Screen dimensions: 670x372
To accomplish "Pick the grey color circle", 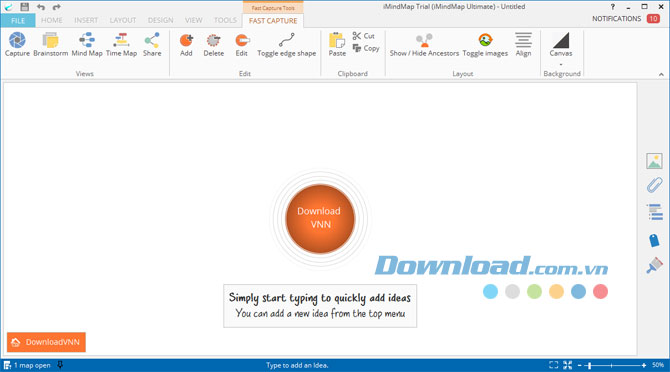I will pos(512,291).
